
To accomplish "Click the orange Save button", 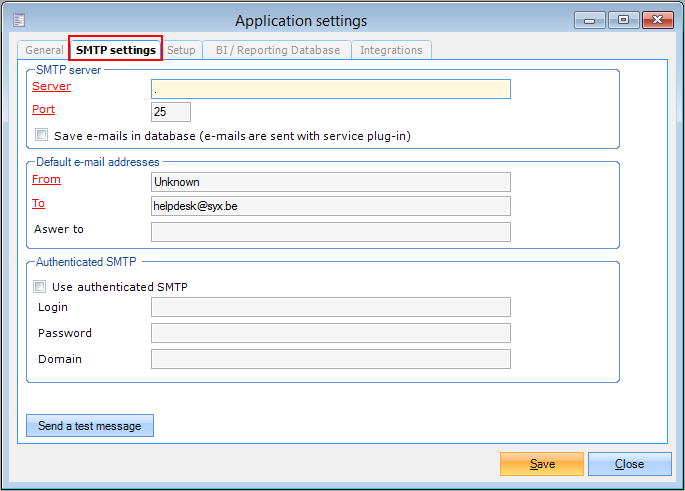I will [541, 464].
